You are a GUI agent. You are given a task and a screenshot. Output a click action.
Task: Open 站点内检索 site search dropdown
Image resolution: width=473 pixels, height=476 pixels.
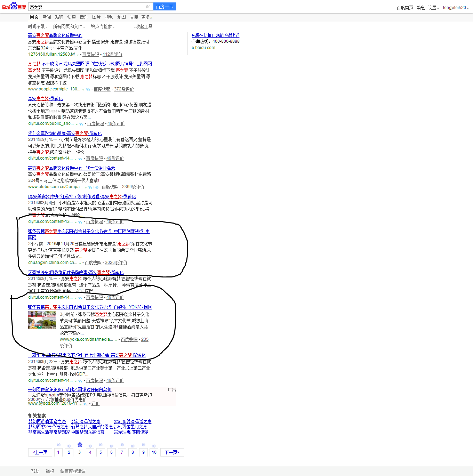click(103, 26)
